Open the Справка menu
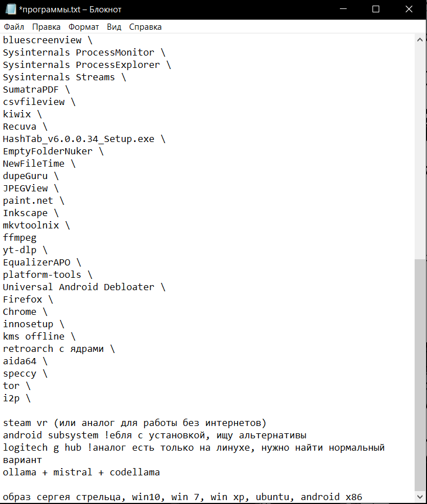Image resolution: width=427 pixels, height=504 pixels. coord(145,27)
